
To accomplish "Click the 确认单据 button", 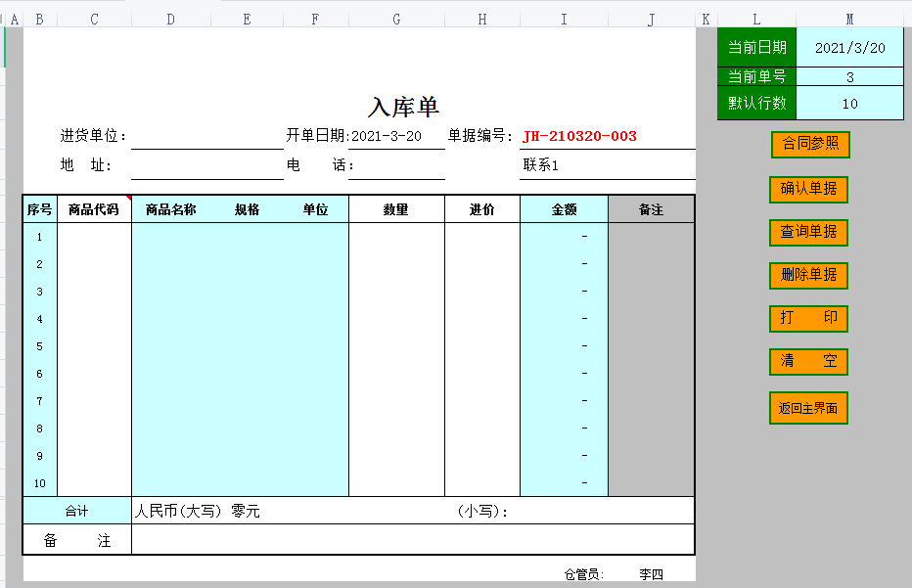I will click(808, 190).
